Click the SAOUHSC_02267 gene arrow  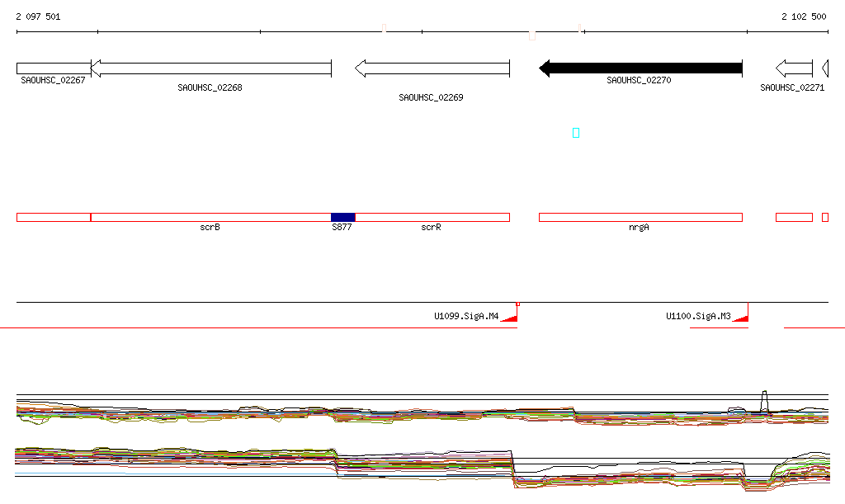click(x=54, y=68)
